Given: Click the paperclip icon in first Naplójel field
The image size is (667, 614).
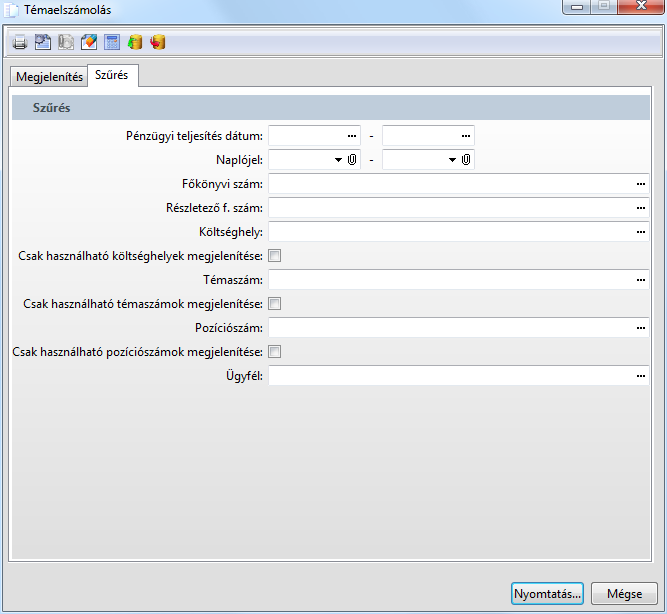Looking at the screenshot, I should pyautogui.click(x=352, y=160).
